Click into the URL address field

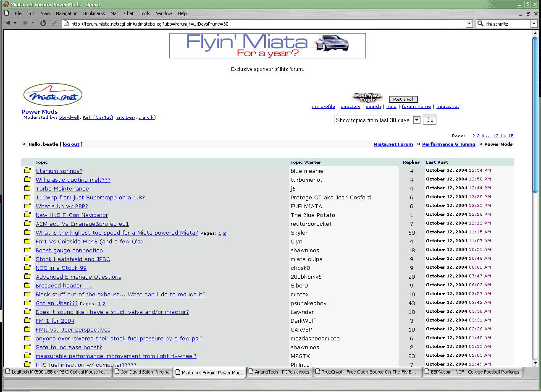pos(268,24)
